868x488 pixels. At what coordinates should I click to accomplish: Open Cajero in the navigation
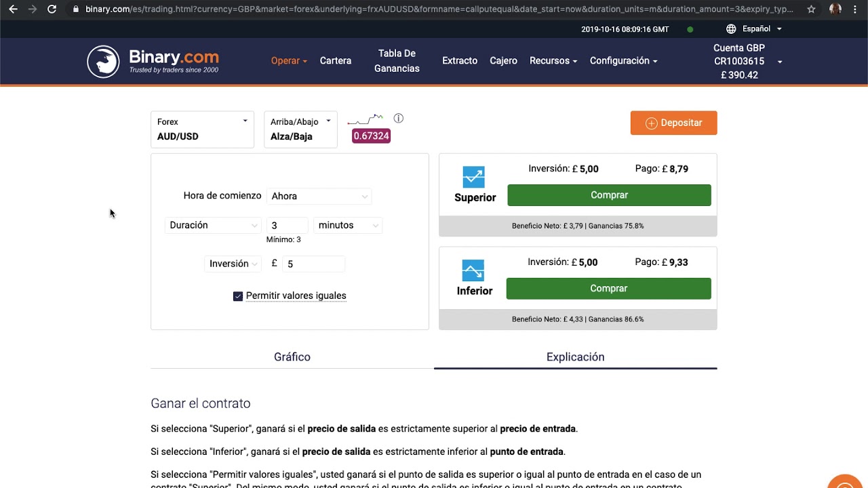click(x=503, y=61)
